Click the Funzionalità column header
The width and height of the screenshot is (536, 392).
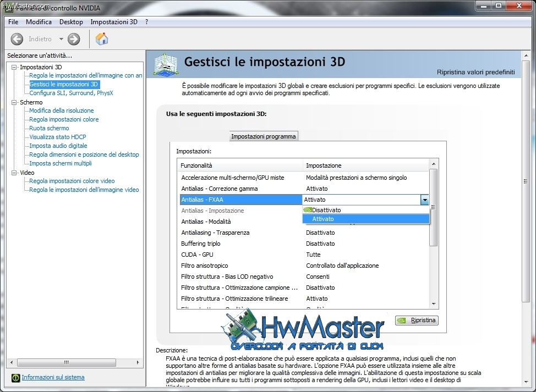(x=240, y=165)
